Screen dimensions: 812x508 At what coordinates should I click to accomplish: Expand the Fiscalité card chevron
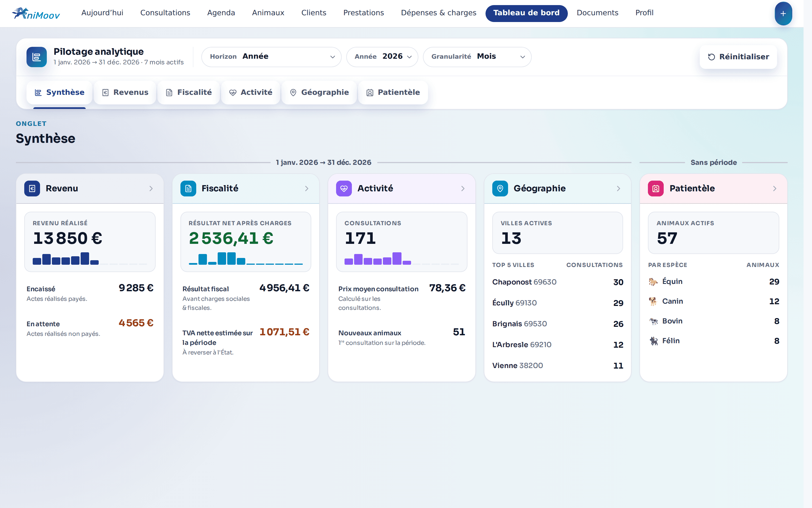307,189
